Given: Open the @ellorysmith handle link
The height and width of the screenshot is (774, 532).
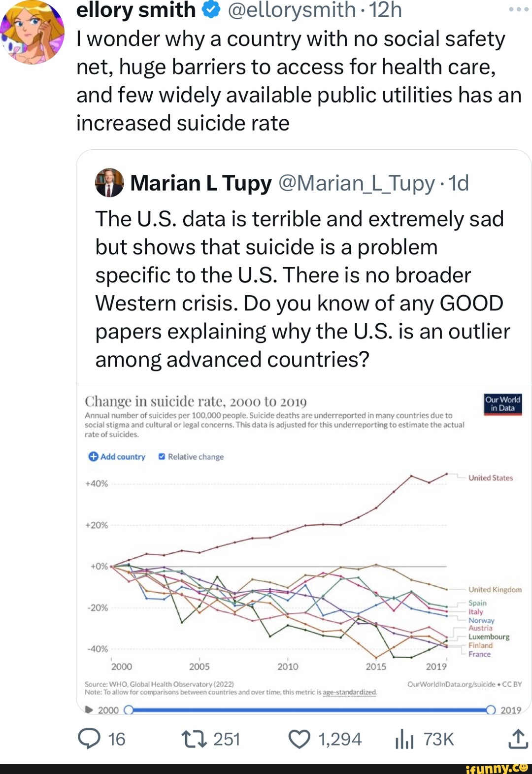Looking at the screenshot, I should (292, 10).
